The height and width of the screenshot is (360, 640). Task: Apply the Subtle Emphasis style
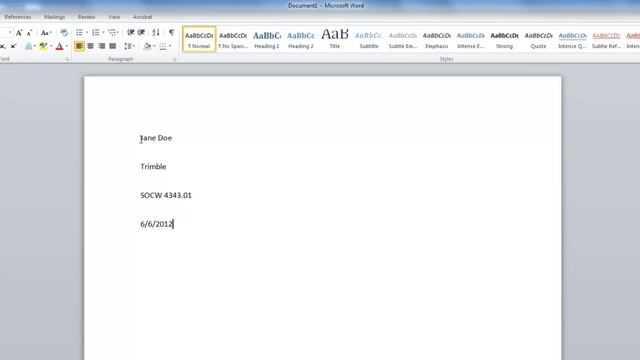click(402, 39)
